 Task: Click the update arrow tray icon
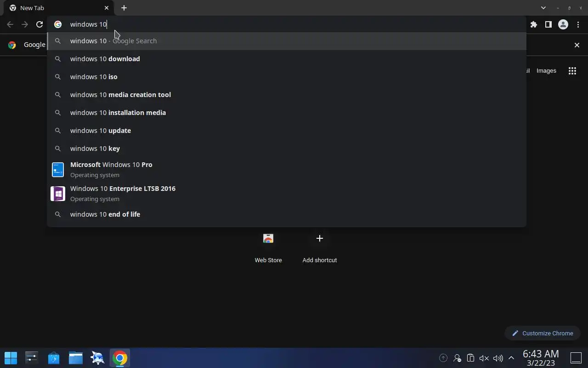[443, 358]
